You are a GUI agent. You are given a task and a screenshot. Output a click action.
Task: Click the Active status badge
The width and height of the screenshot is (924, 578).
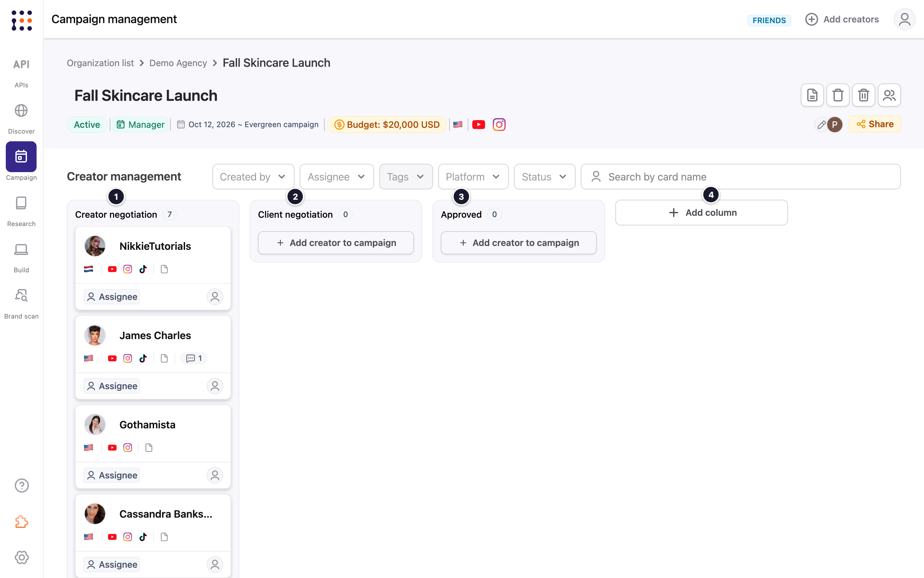[87, 125]
